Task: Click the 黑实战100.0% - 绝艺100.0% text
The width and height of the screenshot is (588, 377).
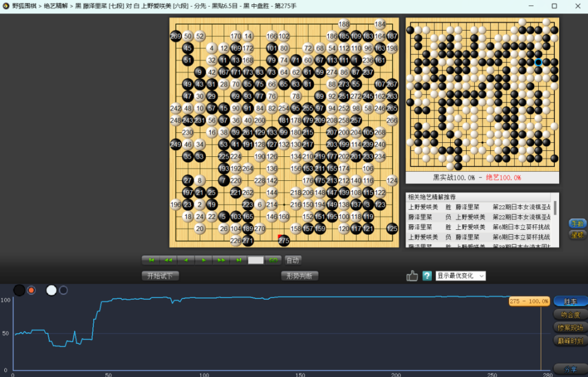Action: pyautogui.click(x=477, y=178)
